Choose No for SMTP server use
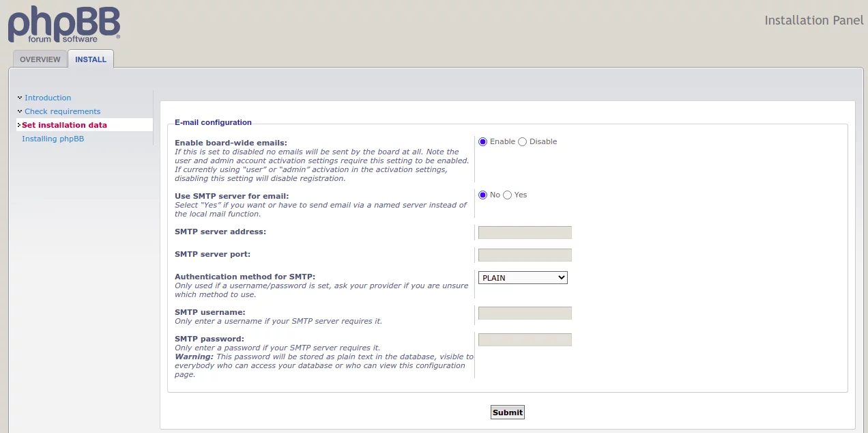This screenshot has width=868, height=433. 483,195
